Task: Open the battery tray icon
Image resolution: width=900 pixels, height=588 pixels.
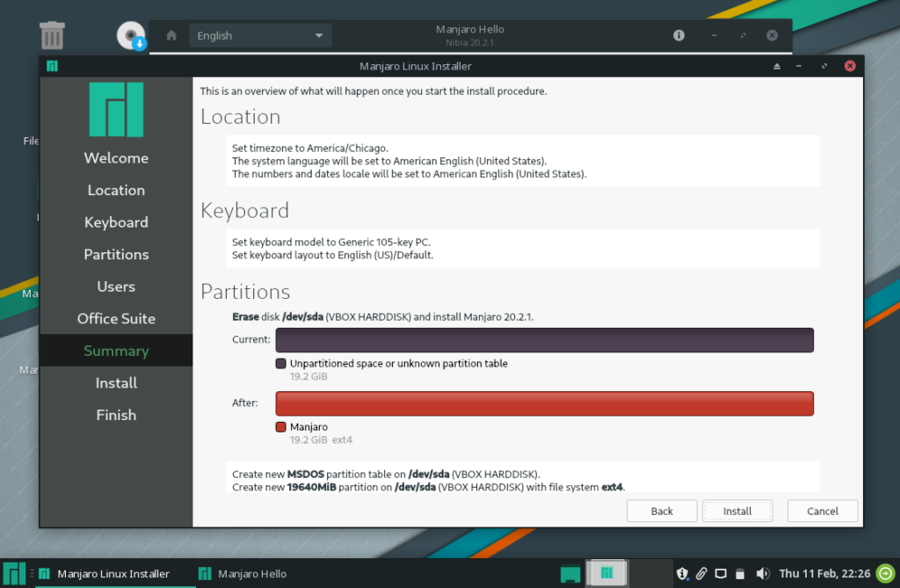Action: tap(740, 573)
